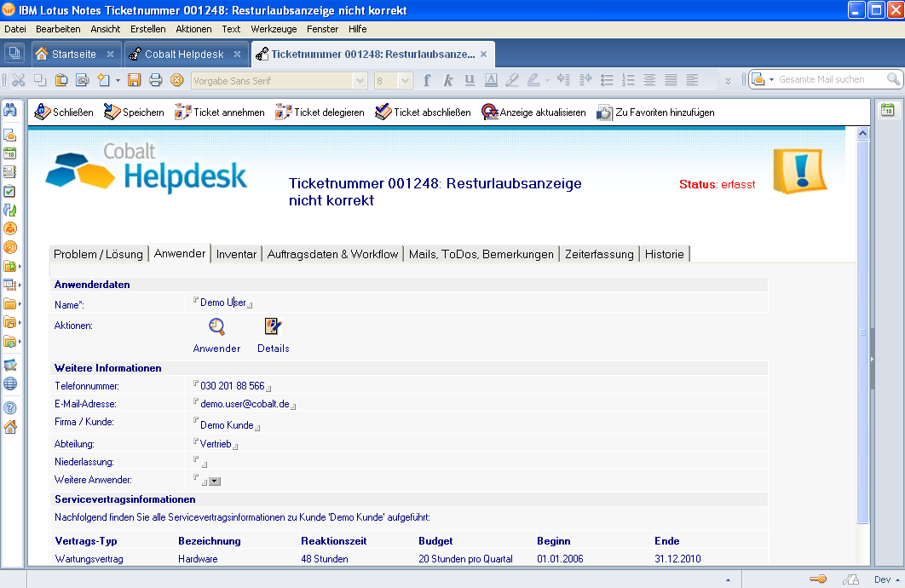Toggle numbered list formatting
The height and width of the screenshot is (588, 905).
(x=628, y=80)
